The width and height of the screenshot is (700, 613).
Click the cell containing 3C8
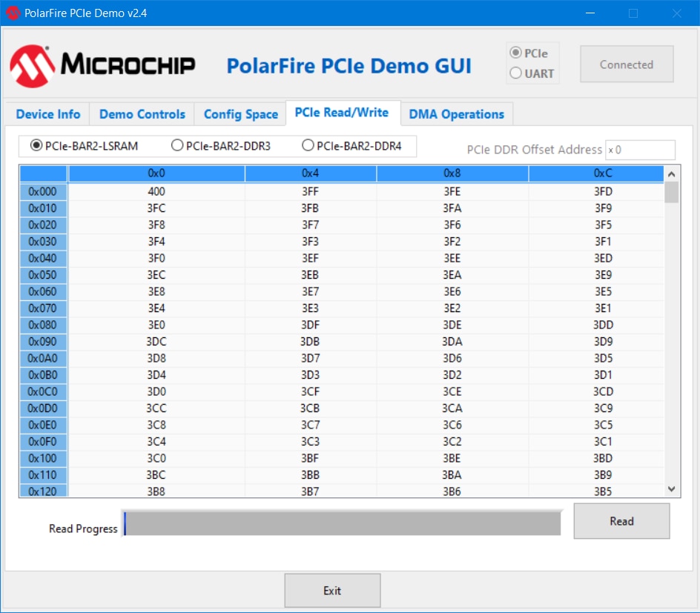point(156,425)
